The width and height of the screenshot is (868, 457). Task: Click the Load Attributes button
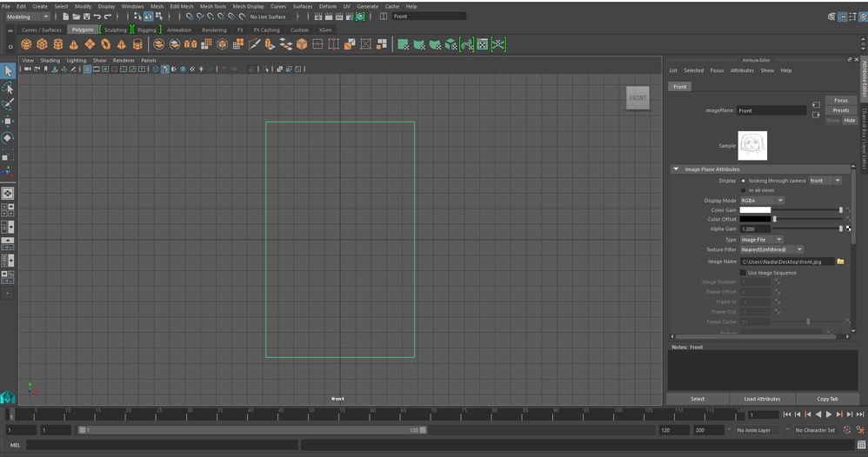[762, 399]
